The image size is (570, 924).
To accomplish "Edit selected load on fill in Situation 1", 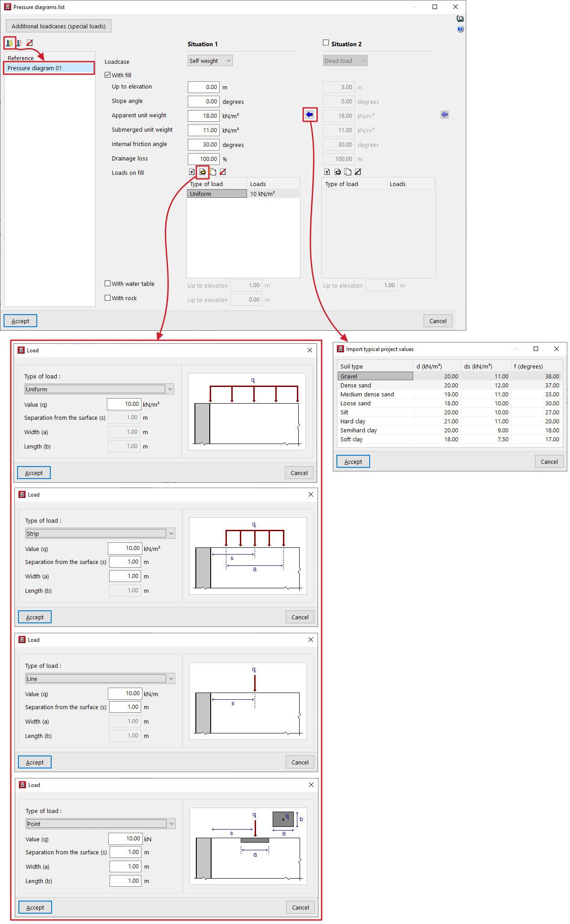I will 203,172.
